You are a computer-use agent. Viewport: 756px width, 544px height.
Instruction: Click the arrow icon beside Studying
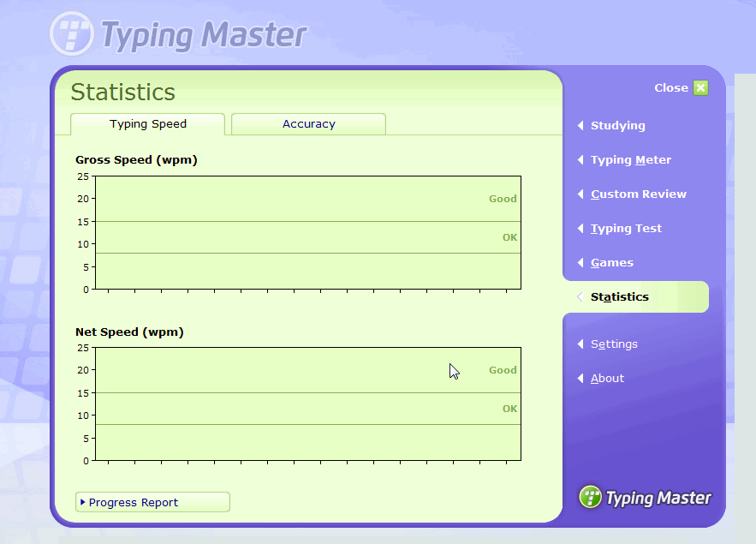tap(580, 125)
